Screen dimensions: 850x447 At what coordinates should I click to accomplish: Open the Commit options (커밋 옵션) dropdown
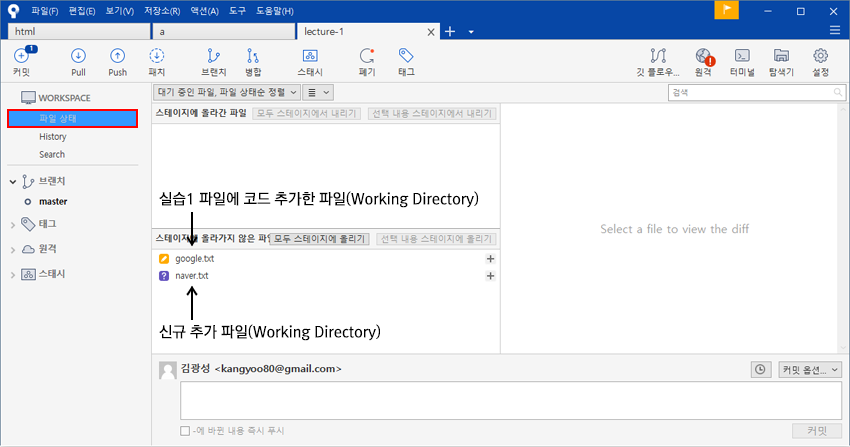click(810, 370)
